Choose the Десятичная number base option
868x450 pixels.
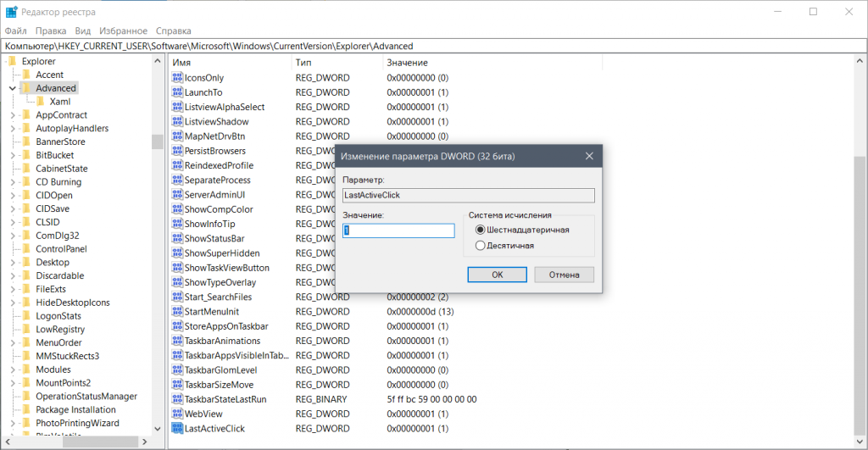coord(481,246)
